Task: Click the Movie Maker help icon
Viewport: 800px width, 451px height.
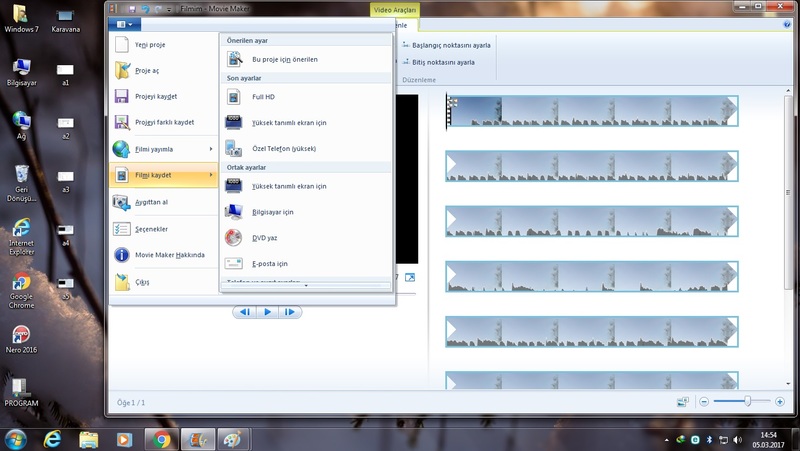Action: tap(786, 24)
